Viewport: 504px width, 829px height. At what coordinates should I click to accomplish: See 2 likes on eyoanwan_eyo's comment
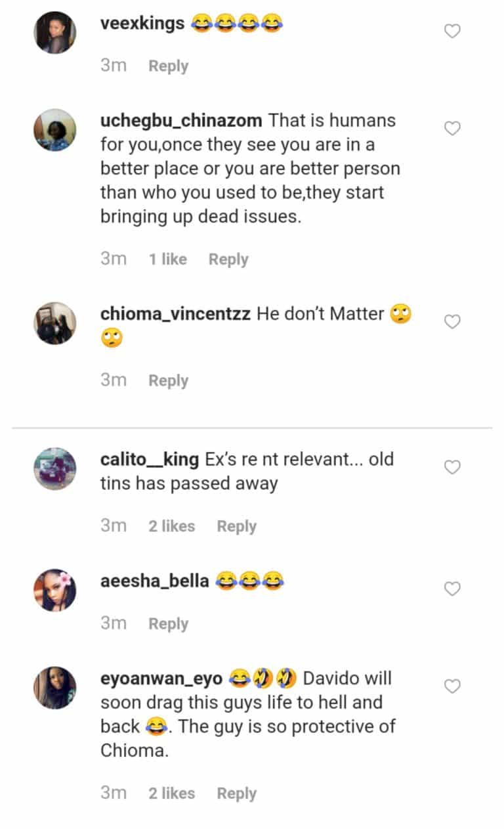(x=171, y=794)
